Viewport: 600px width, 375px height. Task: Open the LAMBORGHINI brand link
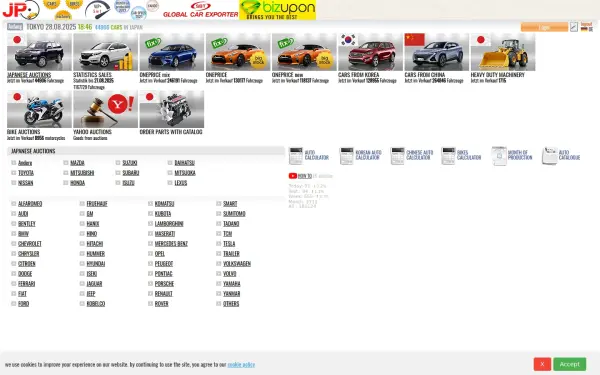169,223
